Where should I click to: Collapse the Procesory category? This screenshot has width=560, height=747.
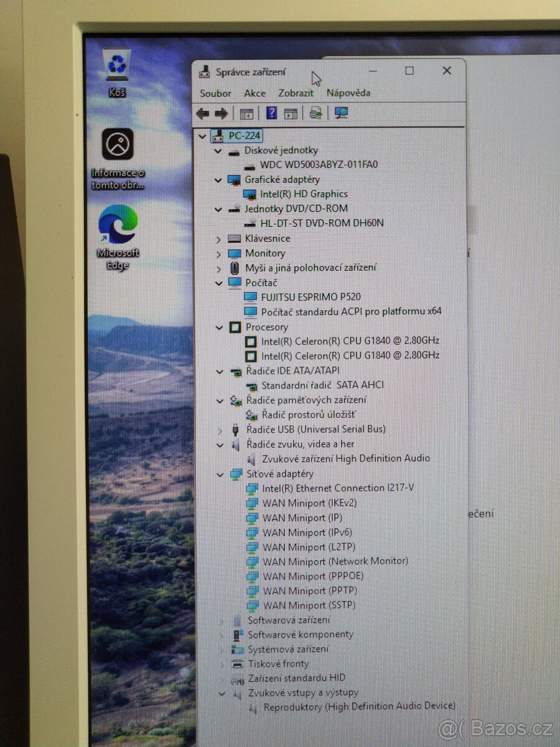pos(218,327)
